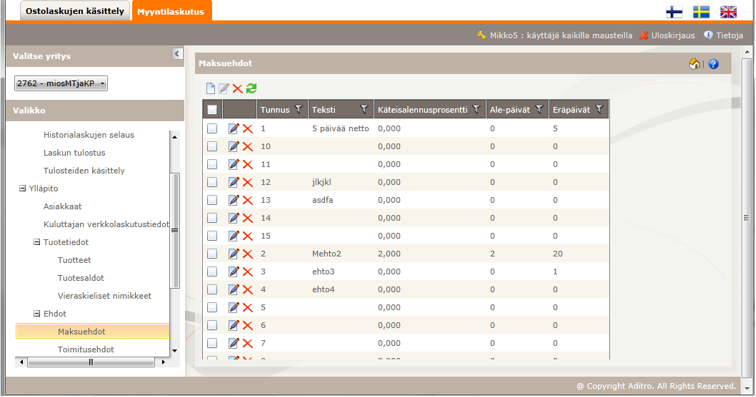
Task: Edit the ehto4 row
Action: point(233,289)
